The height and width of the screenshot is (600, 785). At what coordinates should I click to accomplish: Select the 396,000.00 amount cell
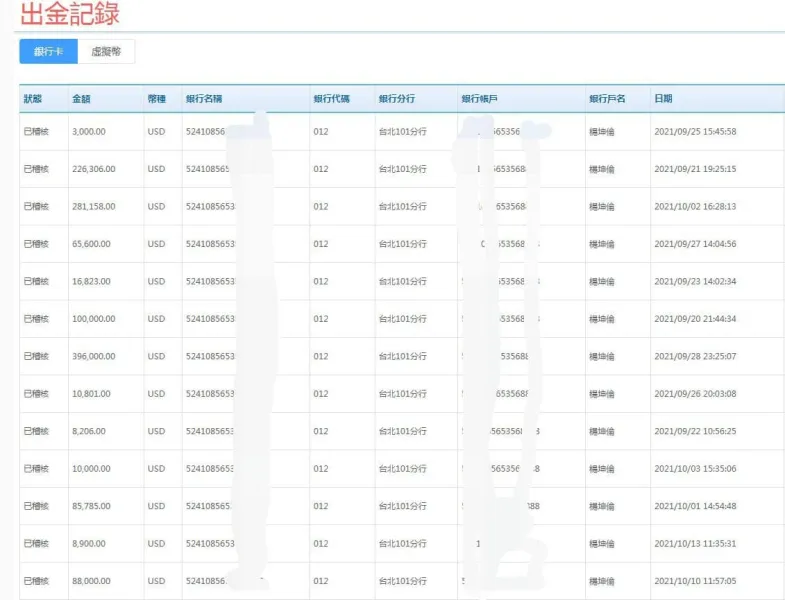point(93,356)
